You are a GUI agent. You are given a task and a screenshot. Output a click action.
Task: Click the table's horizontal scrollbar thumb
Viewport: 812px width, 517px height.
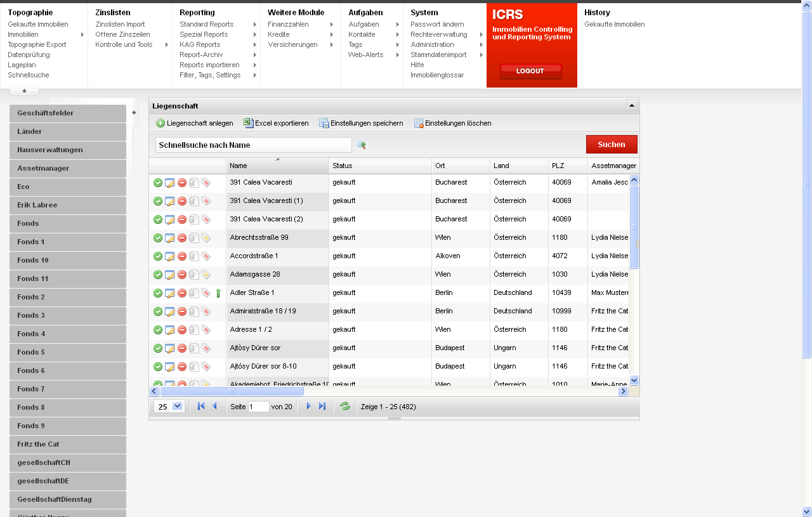point(232,391)
